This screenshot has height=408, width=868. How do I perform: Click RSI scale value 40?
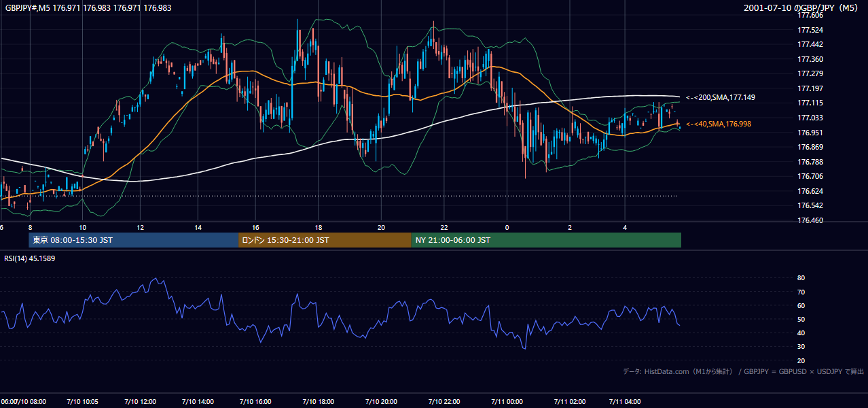[x=801, y=333]
